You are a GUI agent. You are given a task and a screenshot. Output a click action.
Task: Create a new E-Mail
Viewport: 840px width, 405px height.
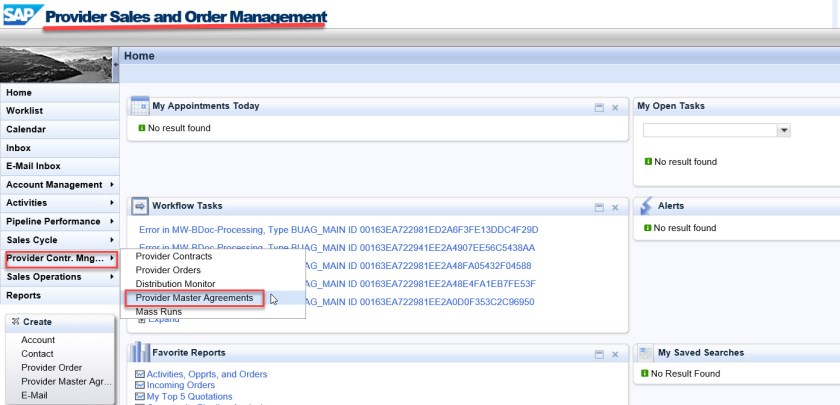pos(34,395)
